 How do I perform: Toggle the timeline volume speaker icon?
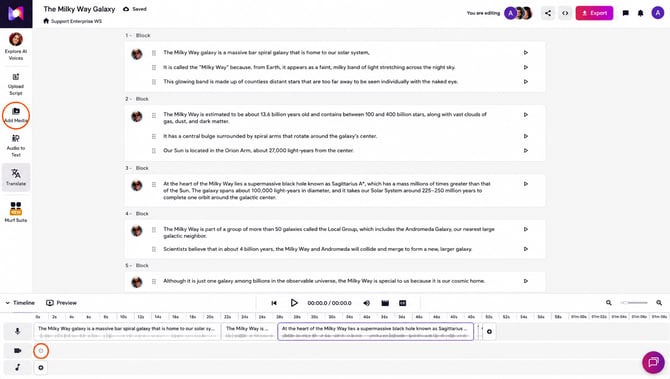[367, 303]
